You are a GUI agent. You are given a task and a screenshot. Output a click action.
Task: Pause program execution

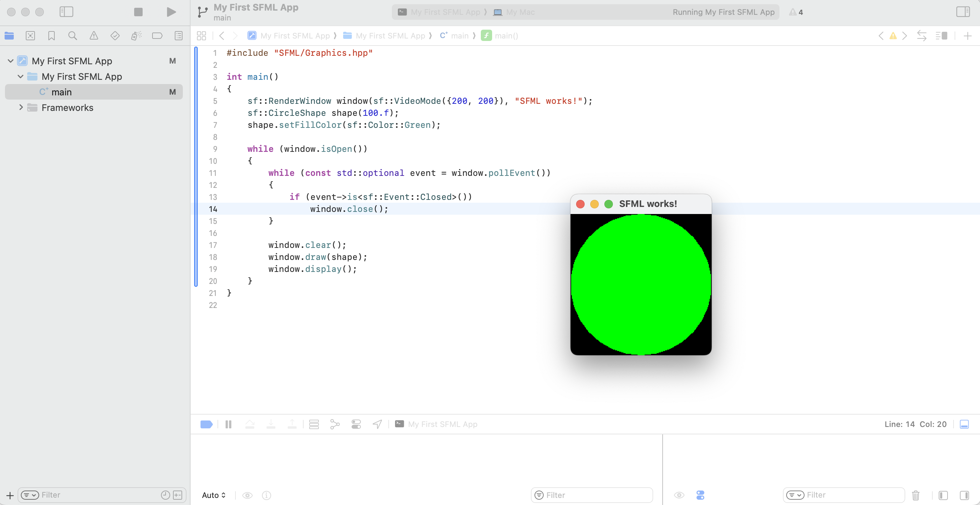click(228, 424)
